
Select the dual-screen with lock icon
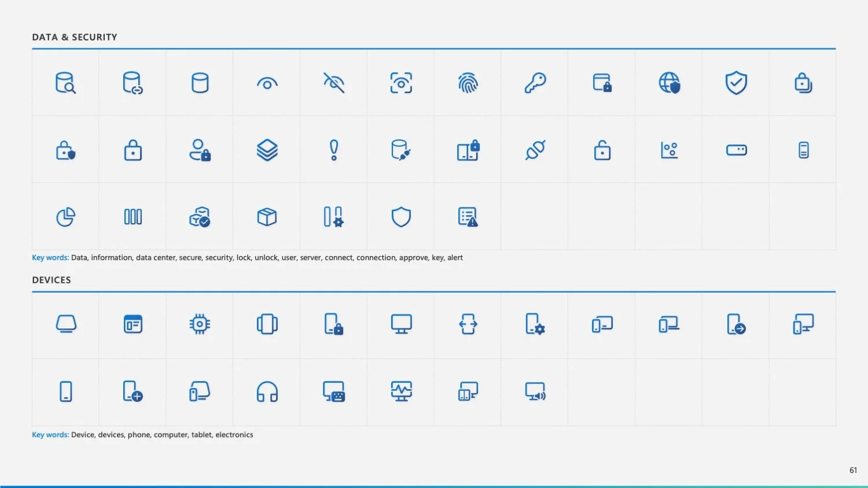click(468, 150)
